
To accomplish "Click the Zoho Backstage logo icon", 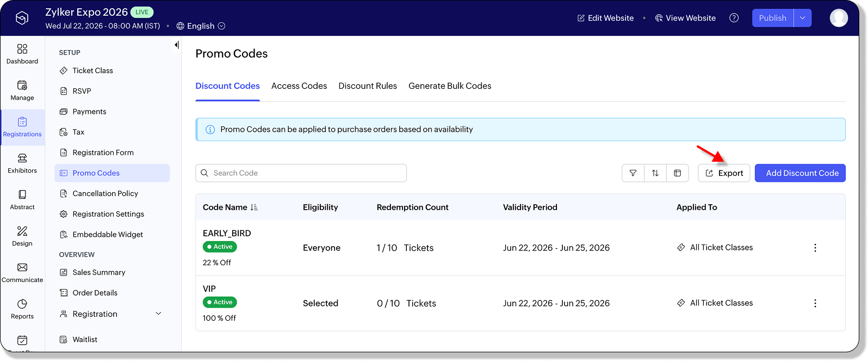I will point(22,19).
